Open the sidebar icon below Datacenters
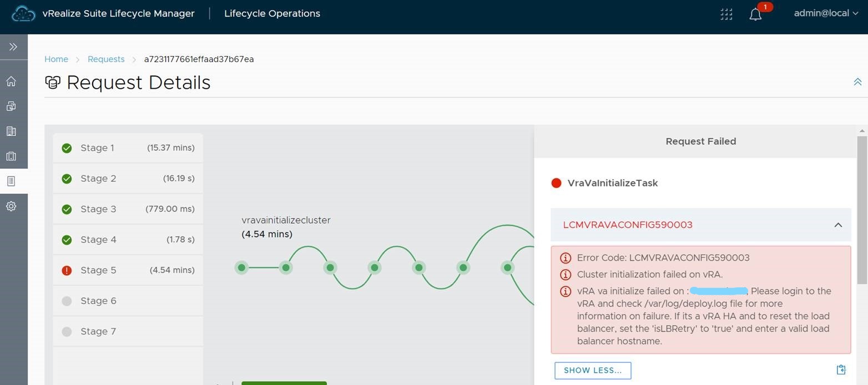 (11, 156)
